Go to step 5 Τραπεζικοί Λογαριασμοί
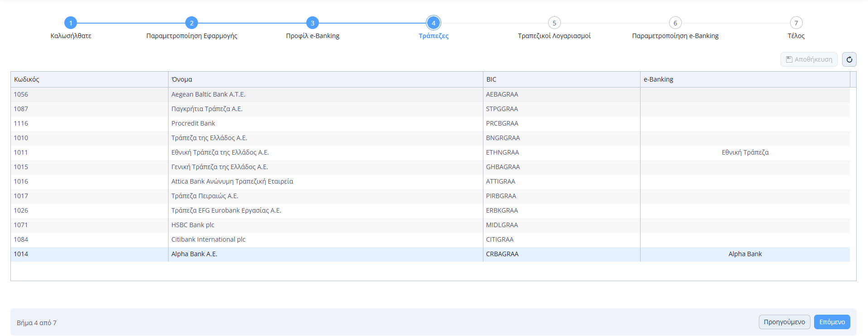This screenshot has width=868, height=336. pos(554,23)
